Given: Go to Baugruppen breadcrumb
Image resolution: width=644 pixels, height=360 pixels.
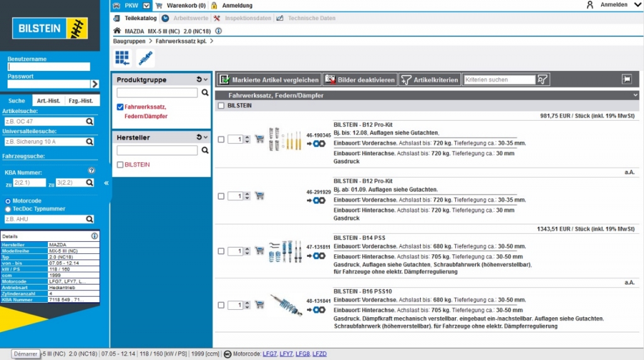Looking at the screenshot, I should (129, 41).
